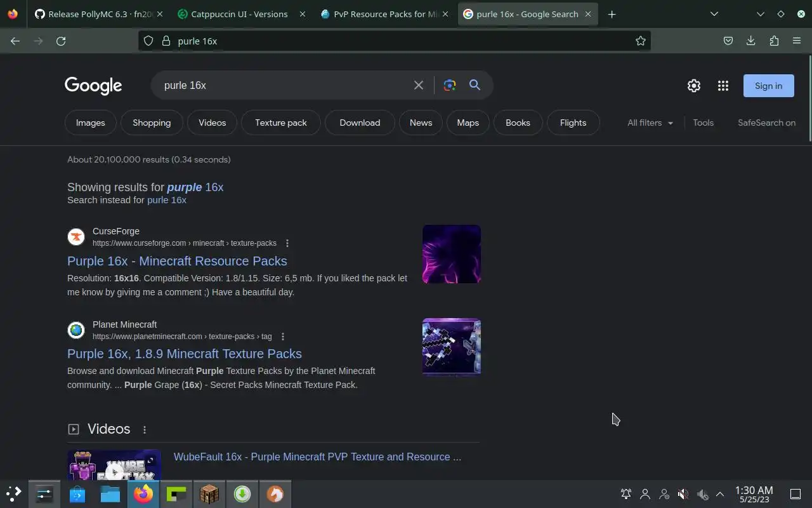Filter results by Maps
Screen dimensions: 812x508
pyautogui.click(x=468, y=123)
